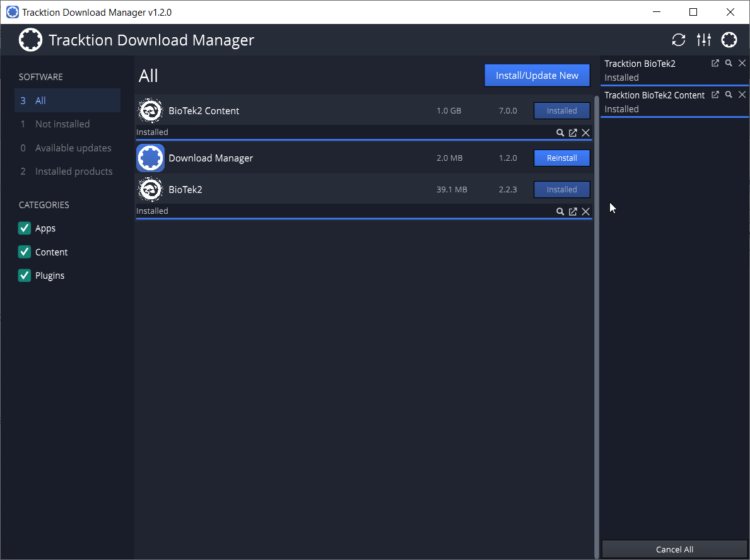Open the settings sliders icon
This screenshot has width=750, height=560.
click(704, 40)
